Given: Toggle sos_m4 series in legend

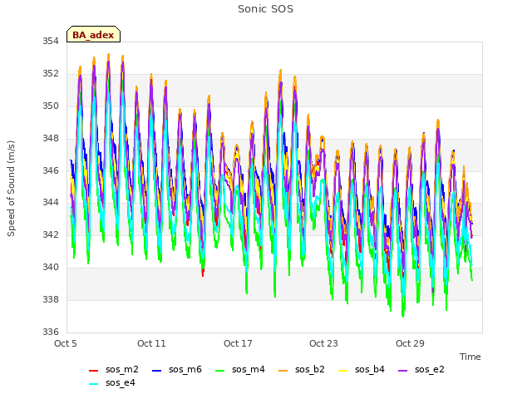Looking at the screenshot, I should pos(240,369).
